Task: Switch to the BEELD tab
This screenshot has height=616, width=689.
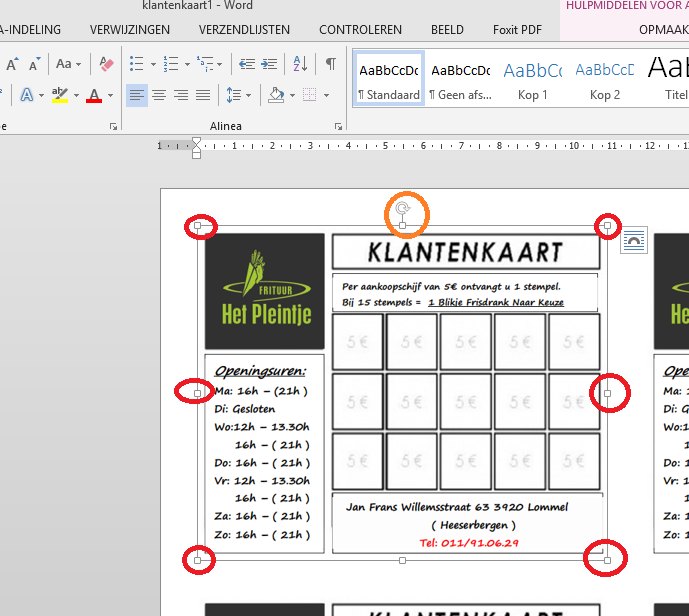Action: [x=447, y=30]
